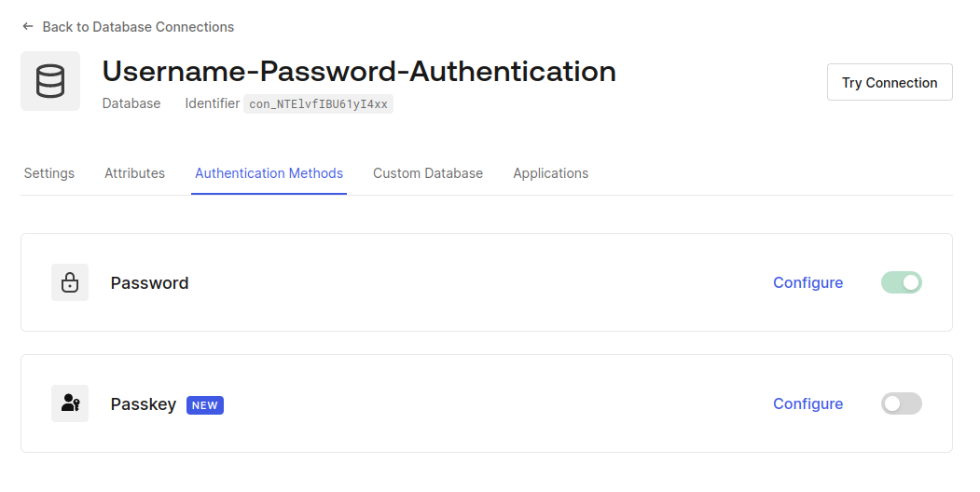Click the Passkey method label
980x492 pixels.
144,404
